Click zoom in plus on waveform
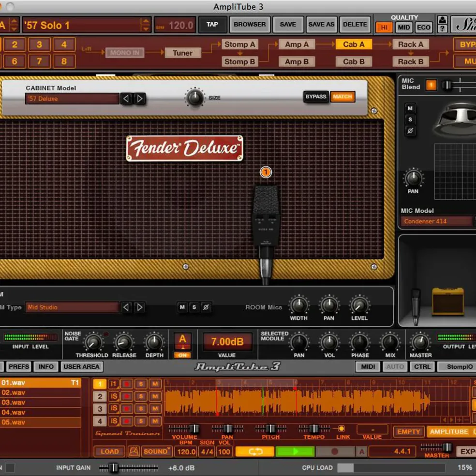 pyautogui.click(x=459, y=420)
